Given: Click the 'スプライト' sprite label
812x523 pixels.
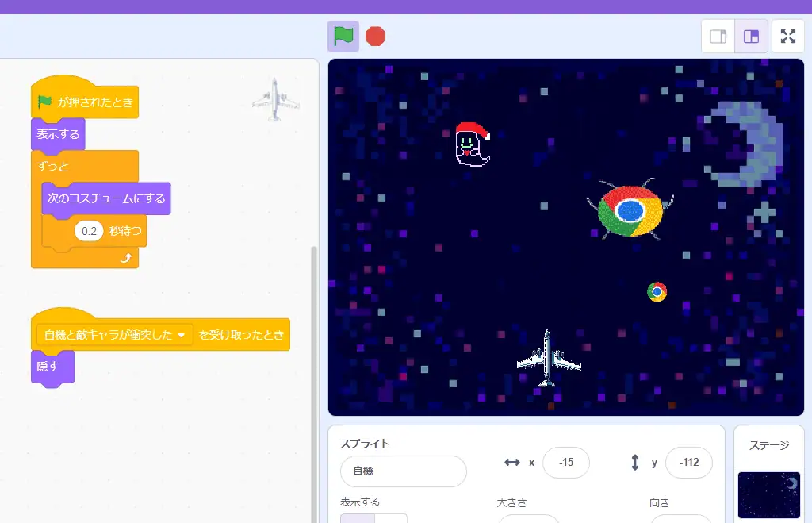Looking at the screenshot, I should pyautogui.click(x=365, y=444).
